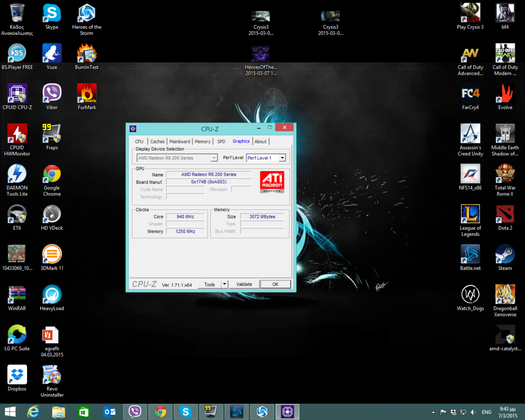Open the Display Device Selection dropdown
Screen dimensions: 525x420
pos(177,158)
